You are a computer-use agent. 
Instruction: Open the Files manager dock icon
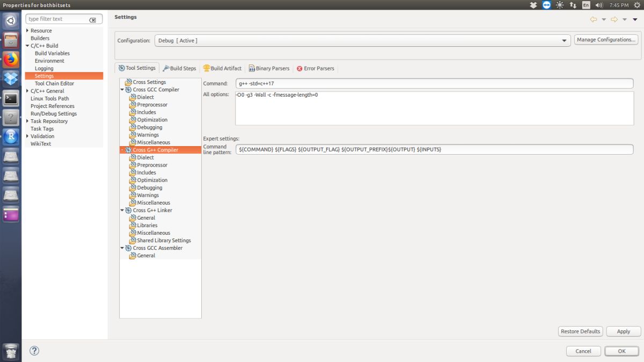[11, 40]
